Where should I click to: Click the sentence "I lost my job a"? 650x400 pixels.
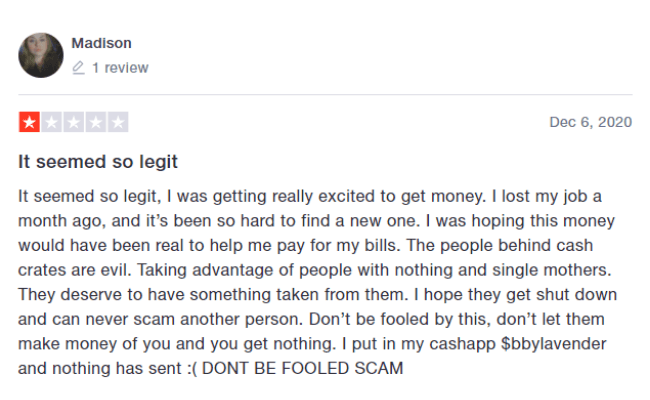[546, 196]
